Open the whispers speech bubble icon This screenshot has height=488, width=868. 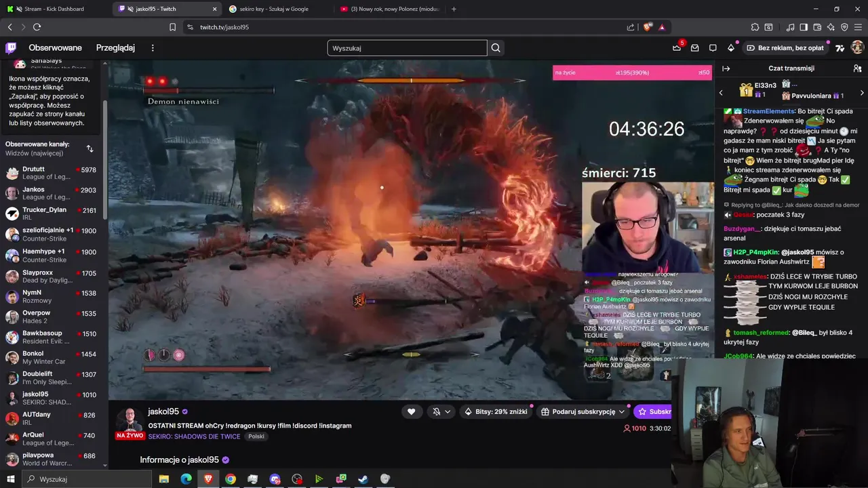[713, 47]
